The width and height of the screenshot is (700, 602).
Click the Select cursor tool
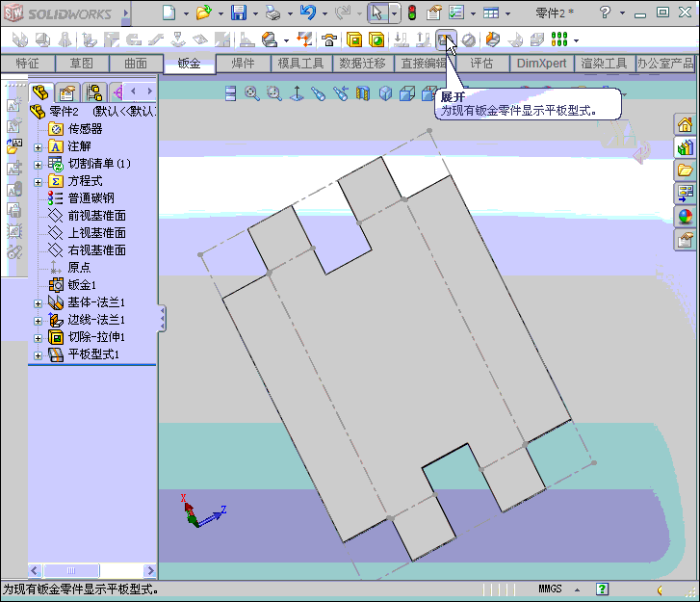point(377,13)
